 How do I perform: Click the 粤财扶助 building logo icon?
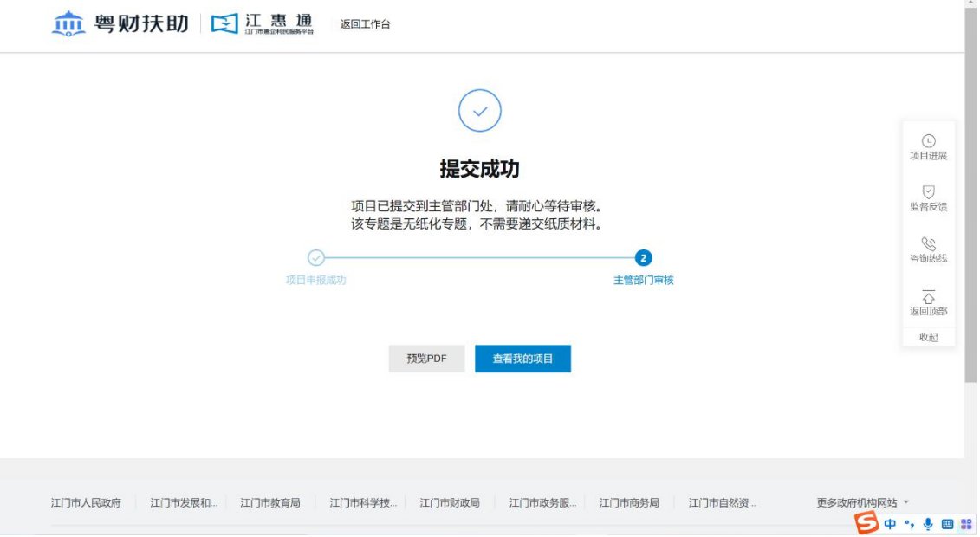coord(68,23)
